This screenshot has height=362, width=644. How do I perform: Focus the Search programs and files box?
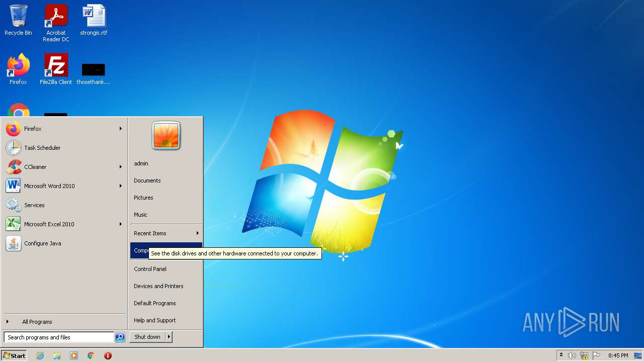[x=59, y=337]
